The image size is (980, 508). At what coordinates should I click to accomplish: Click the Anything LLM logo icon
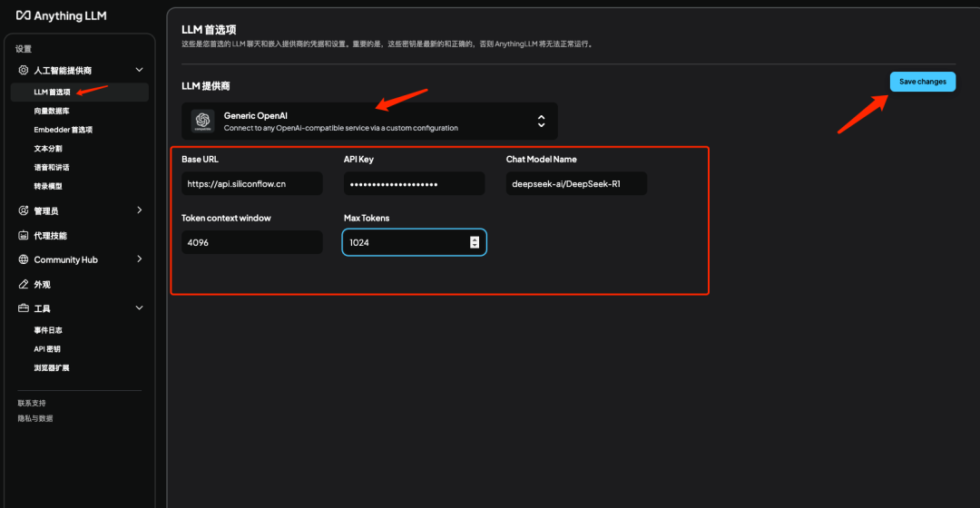click(23, 15)
